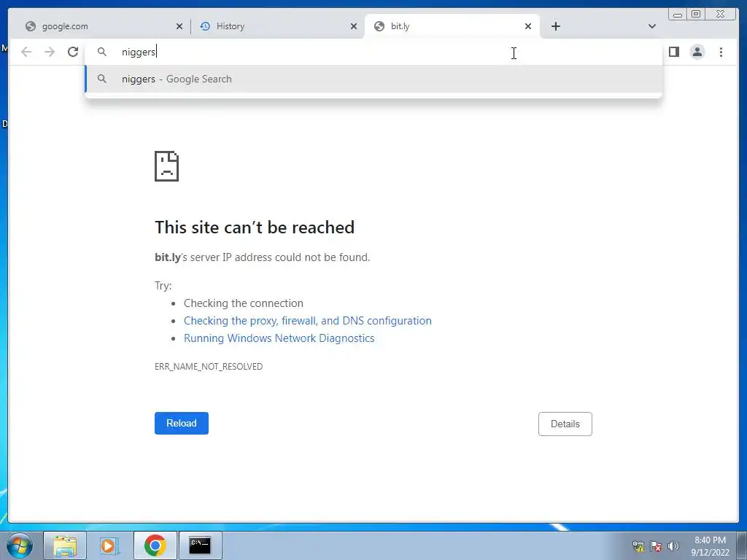This screenshot has height=560, width=747.
Task: Expand the tab search chevron
Action: click(651, 26)
